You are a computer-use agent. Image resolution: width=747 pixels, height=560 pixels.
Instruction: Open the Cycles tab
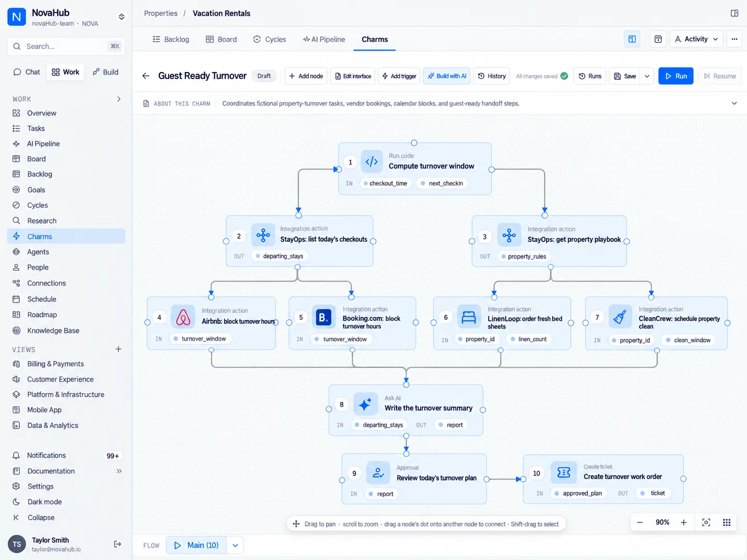[269, 39]
